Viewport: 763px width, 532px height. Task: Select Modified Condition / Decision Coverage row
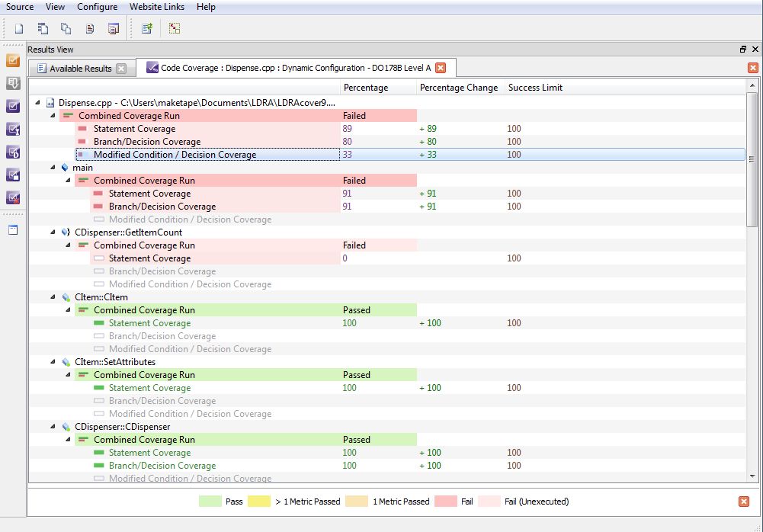point(175,155)
